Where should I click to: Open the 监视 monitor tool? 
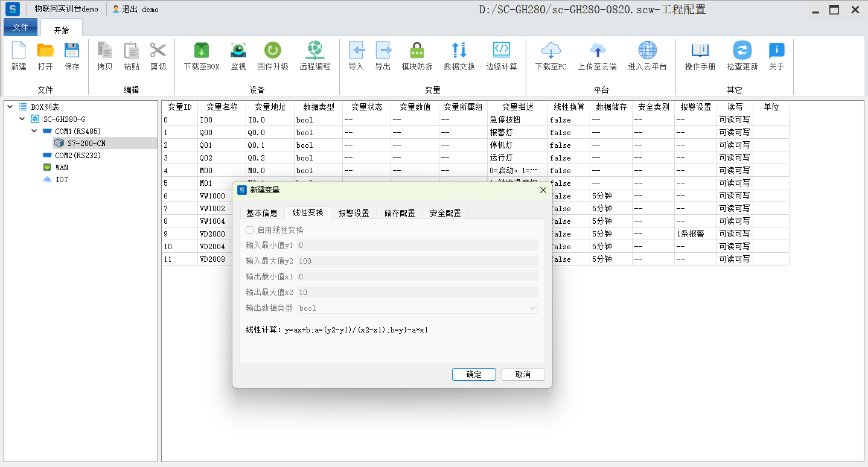(x=238, y=51)
